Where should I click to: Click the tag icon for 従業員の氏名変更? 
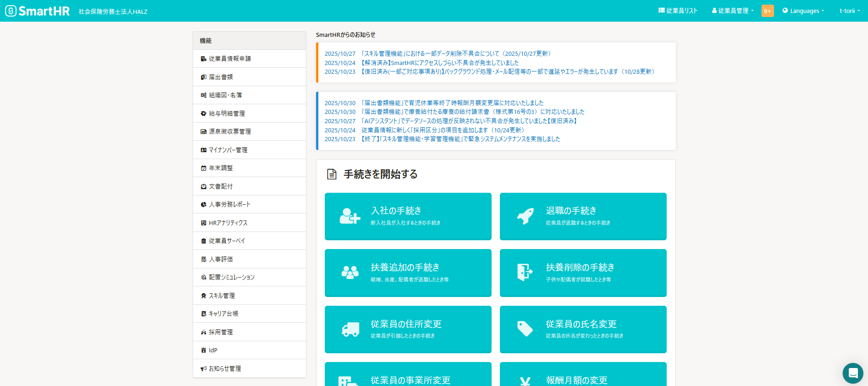click(x=525, y=329)
